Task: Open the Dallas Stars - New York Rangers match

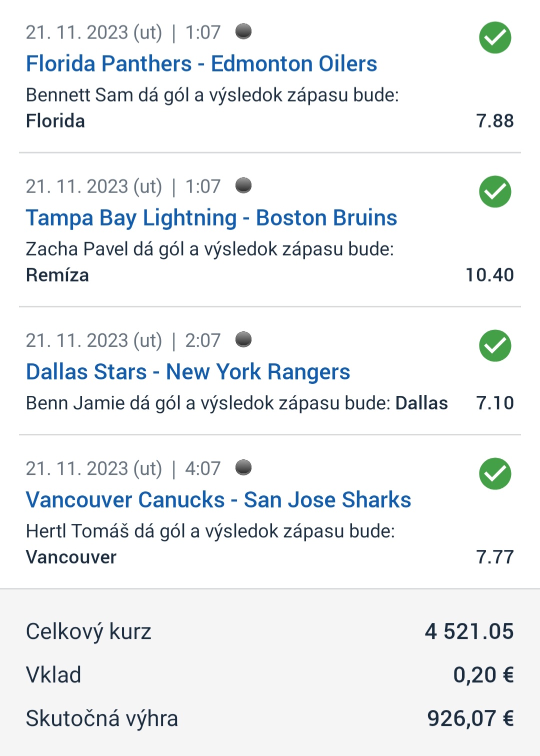Action: [x=188, y=372]
